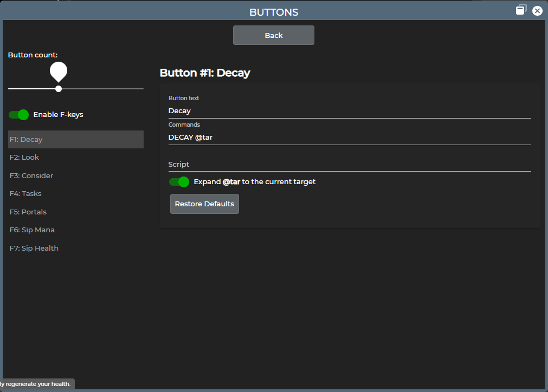Pick F6: Sip Mana in sidebar
This screenshot has width=548, height=392.
[76, 230]
